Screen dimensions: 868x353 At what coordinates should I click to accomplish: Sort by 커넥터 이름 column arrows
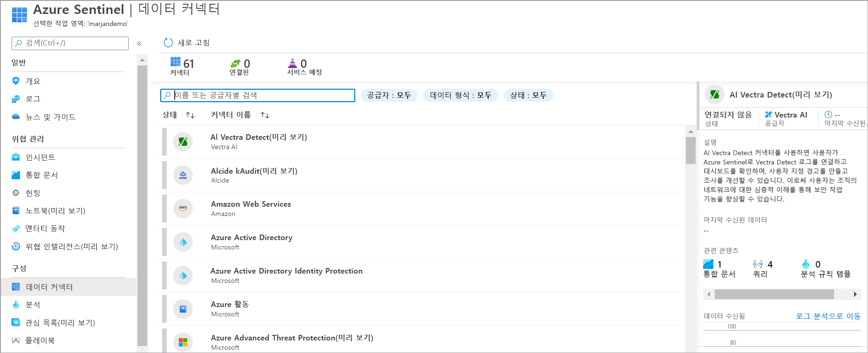265,115
